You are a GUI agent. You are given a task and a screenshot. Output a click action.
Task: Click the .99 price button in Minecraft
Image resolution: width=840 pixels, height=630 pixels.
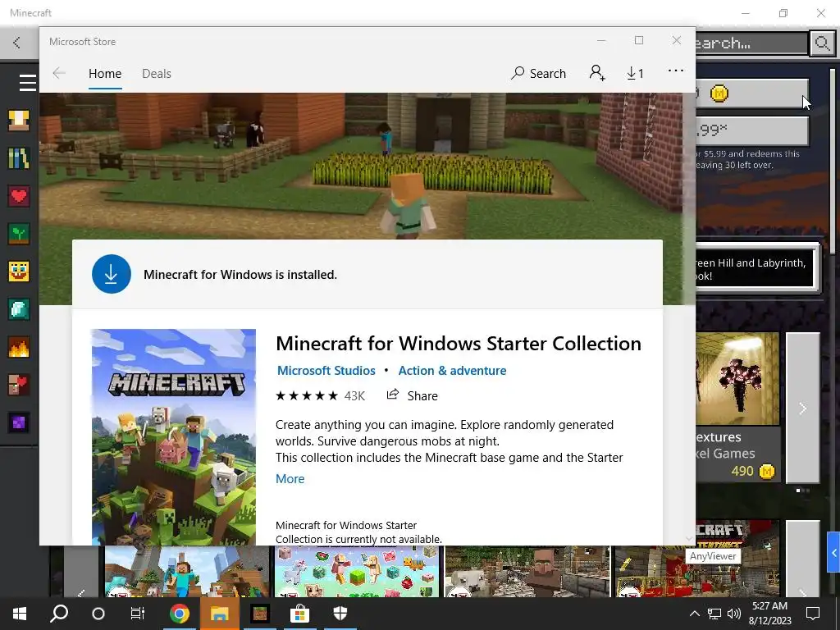pos(751,130)
